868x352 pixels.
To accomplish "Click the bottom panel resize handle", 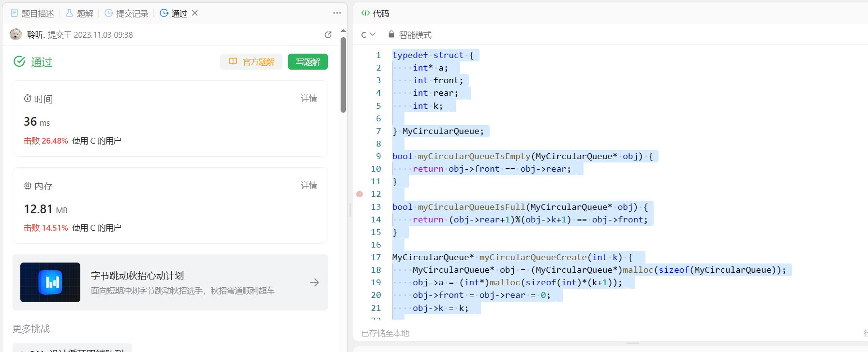I will coord(633,343).
